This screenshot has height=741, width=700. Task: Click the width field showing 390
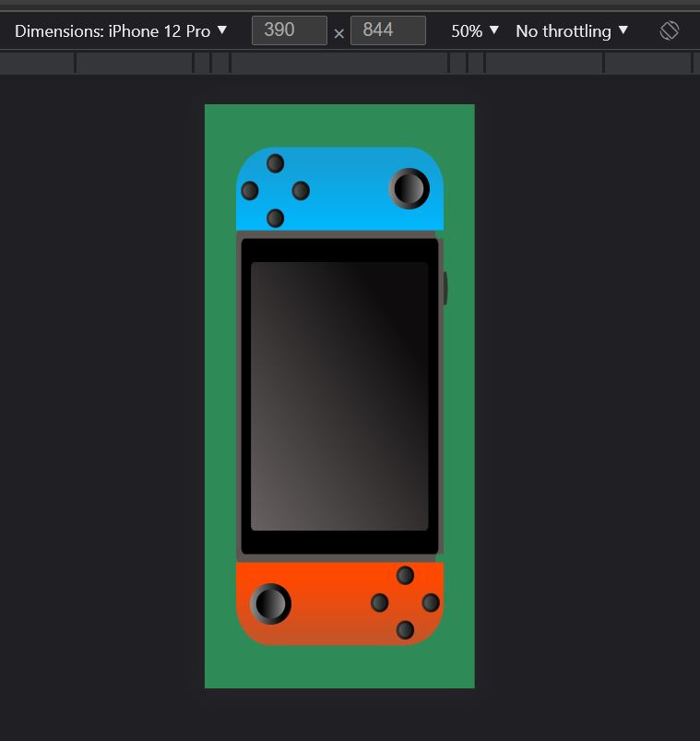pos(289,30)
